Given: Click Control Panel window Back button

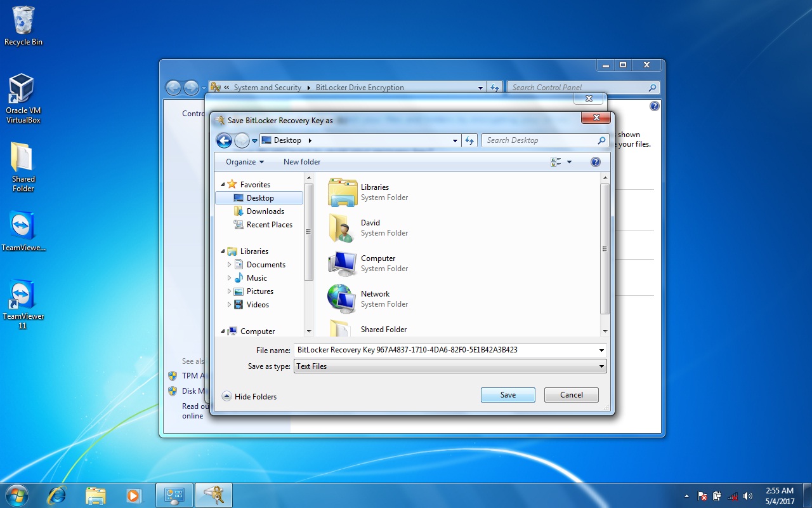Looking at the screenshot, I should tap(173, 88).
